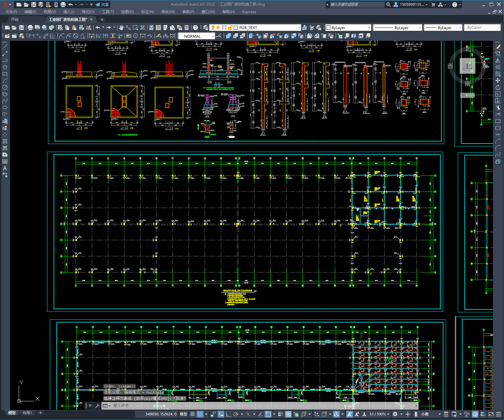The height and width of the screenshot is (420, 504).
Task: Click the 模型 model space status button
Action: pos(184,414)
